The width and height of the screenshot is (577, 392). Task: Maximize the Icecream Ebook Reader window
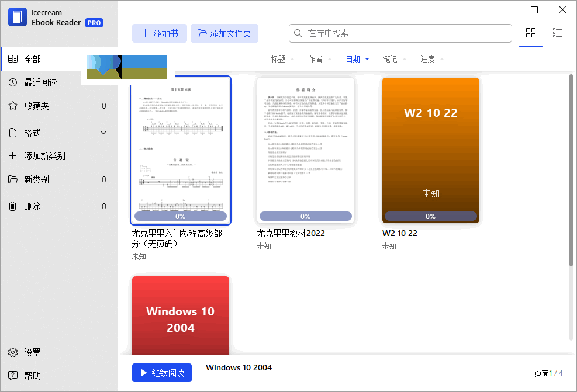(534, 10)
